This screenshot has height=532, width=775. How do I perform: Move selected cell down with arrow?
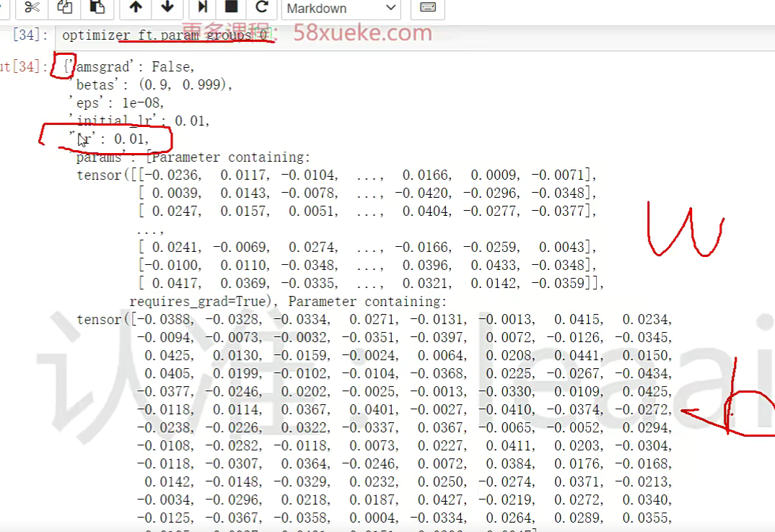(x=167, y=8)
